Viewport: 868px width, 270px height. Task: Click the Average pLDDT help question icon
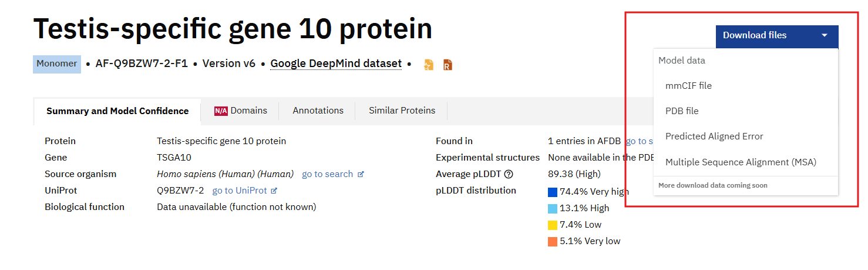click(509, 174)
